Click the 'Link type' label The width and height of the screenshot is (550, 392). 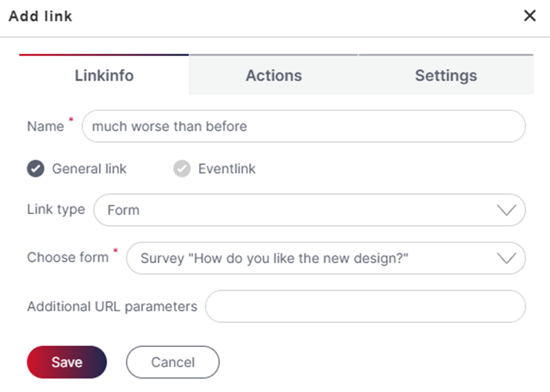tap(56, 210)
